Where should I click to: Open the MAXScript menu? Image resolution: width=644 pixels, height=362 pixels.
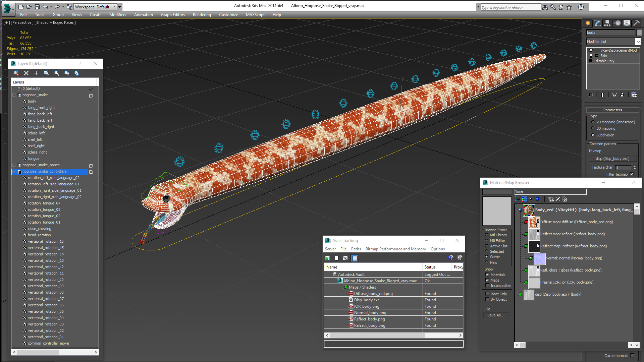[x=255, y=15]
